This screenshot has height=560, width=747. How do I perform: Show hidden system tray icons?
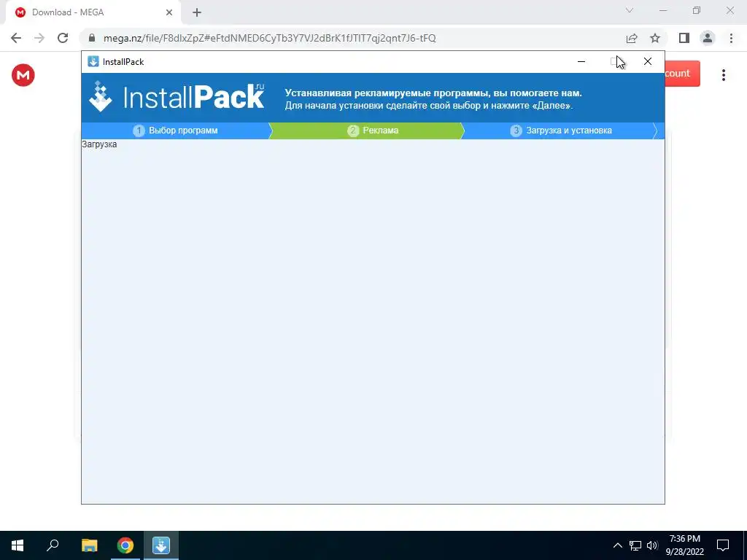coord(617,545)
